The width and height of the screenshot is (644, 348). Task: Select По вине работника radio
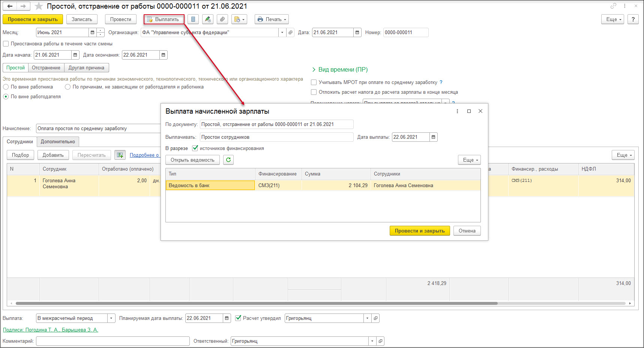6,87
